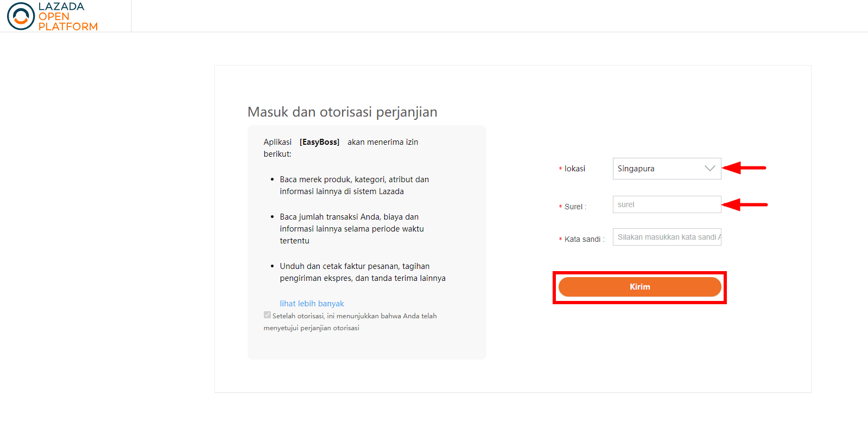The height and width of the screenshot is (430, 868).
Task: Click the Lazada circular logo icon
Action: pos(21,16)
